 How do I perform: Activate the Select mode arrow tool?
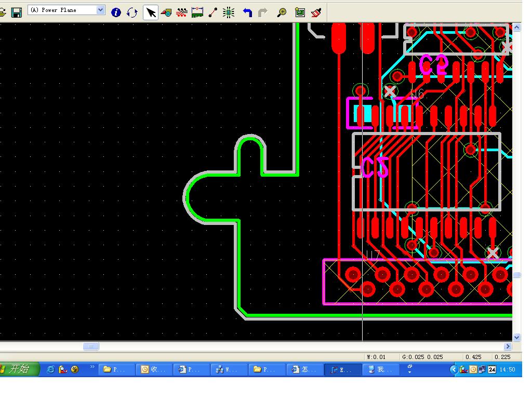[151, 12]
